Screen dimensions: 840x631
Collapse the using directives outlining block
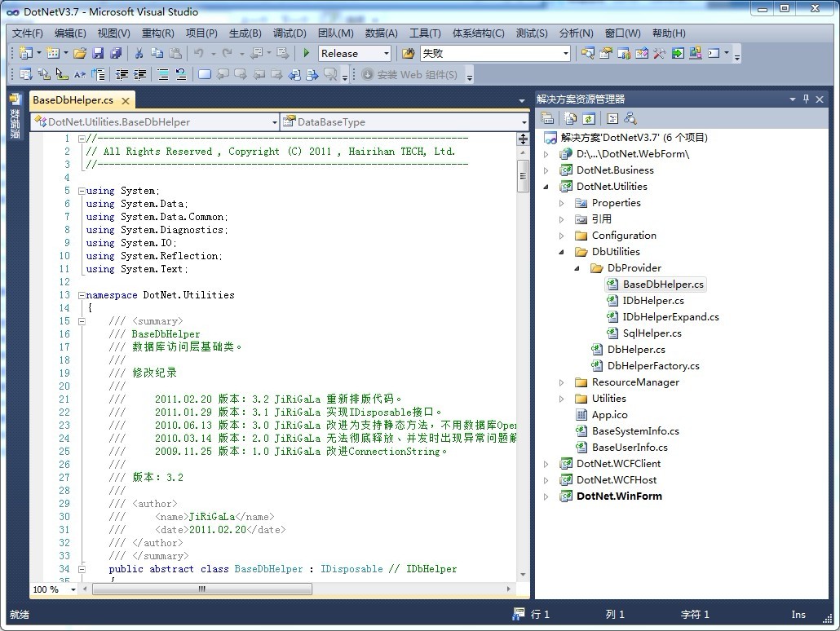tap(82, 191)
